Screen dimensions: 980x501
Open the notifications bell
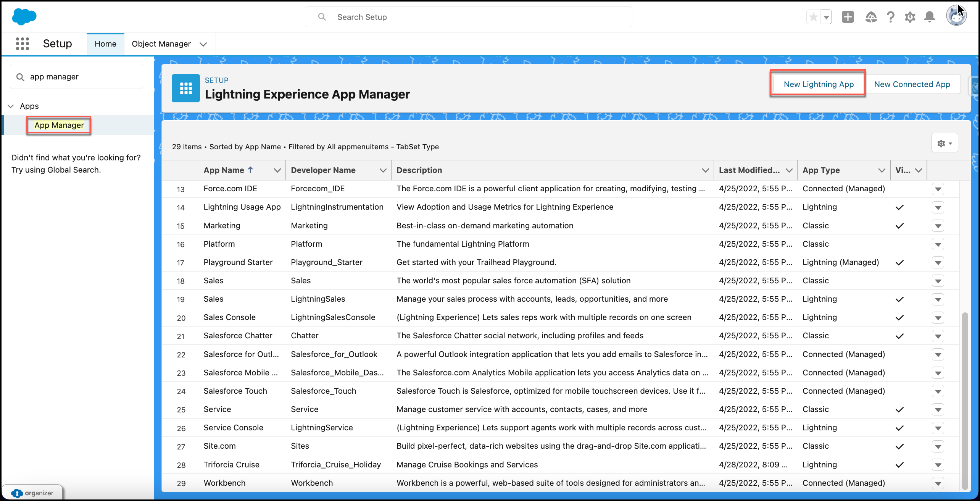pos(930,17)
